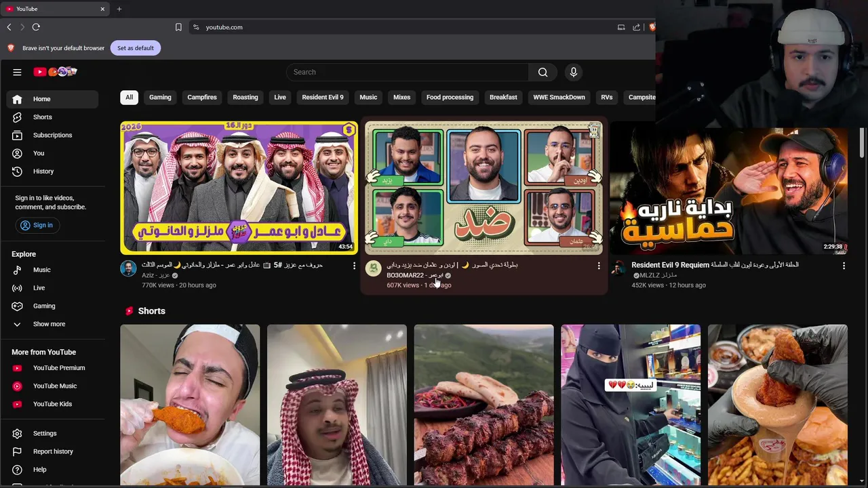Open the MLZLZ channel avatar
The image size is (868, 488).
click(618, 268)
